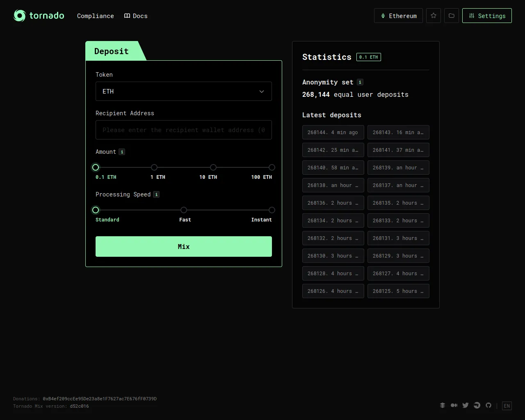Select the 100 ETH amount option

coord(272,167)
